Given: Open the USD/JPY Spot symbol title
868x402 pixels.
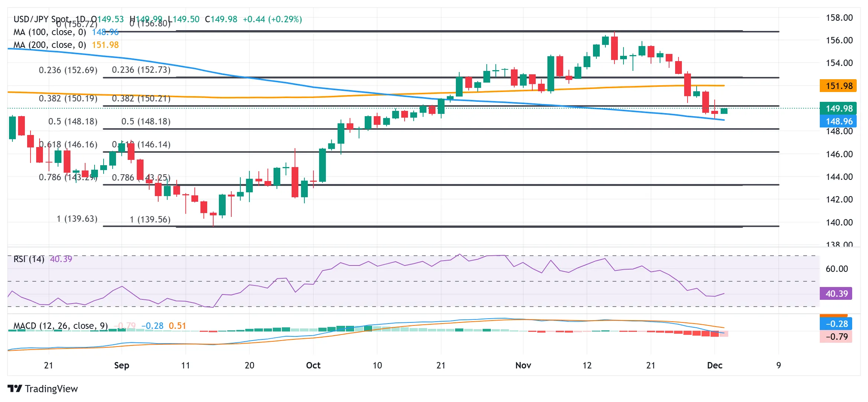Looking at the screenshot, I should 41,19.
